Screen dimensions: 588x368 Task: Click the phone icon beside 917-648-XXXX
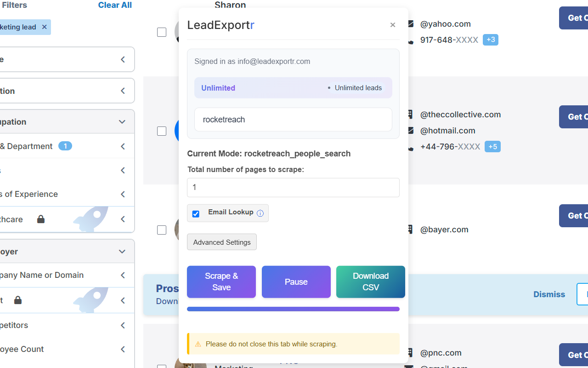[410, 41]
